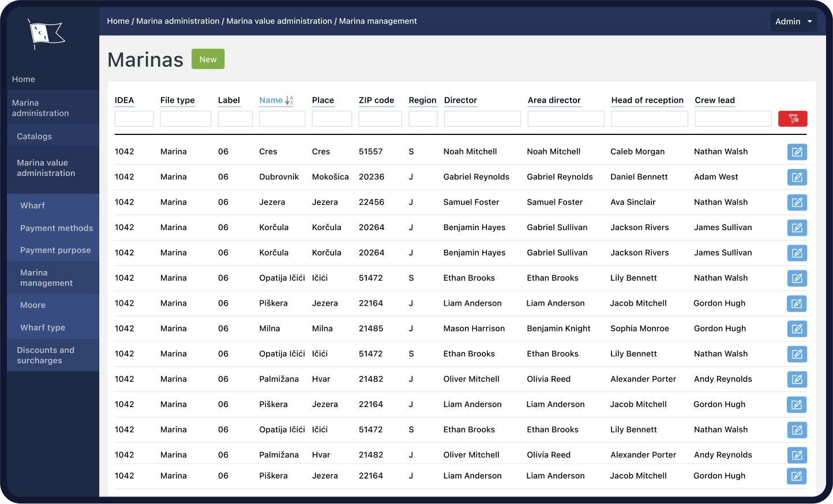833x504 pixels.
Task: Edit the Milna marina row
Action: click(x=797, y=329)
